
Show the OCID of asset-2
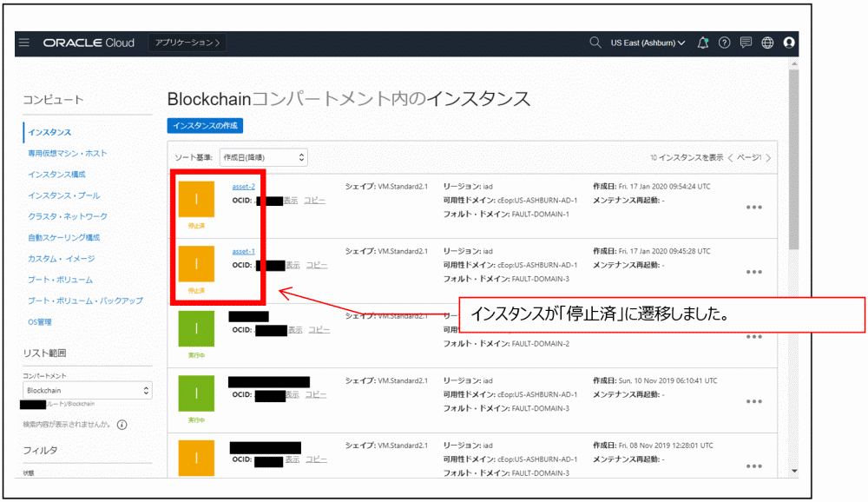pyautogui.click(x=291, y=201)
